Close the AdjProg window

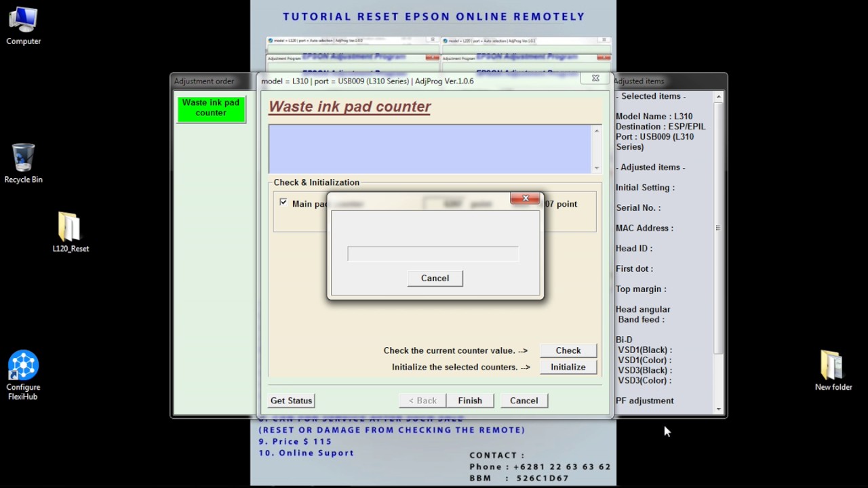click(595, 79)
